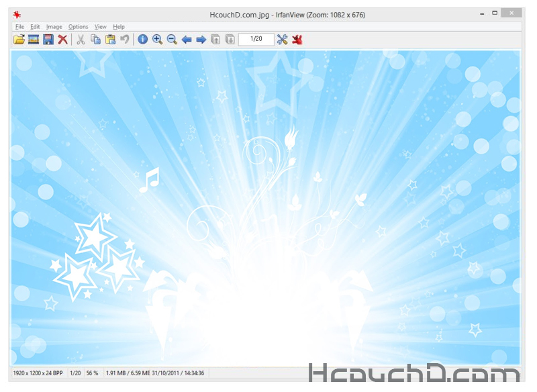Zoom out with the magnifier minus icon

pos(172,40)
